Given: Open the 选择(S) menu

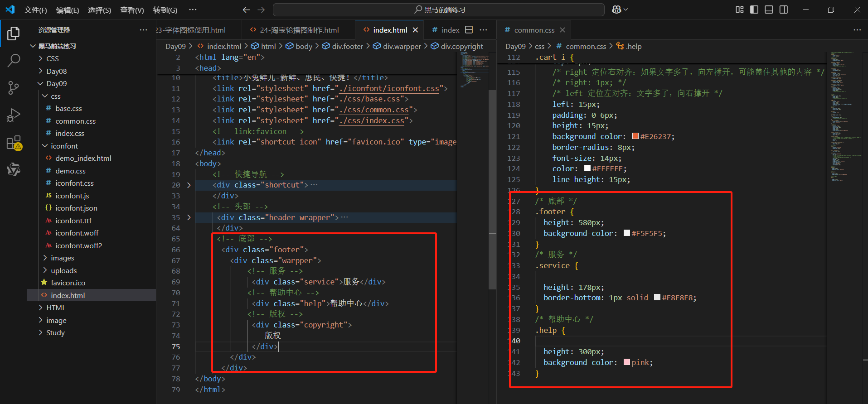Looking at the screenshot, I should pos(99,10).
